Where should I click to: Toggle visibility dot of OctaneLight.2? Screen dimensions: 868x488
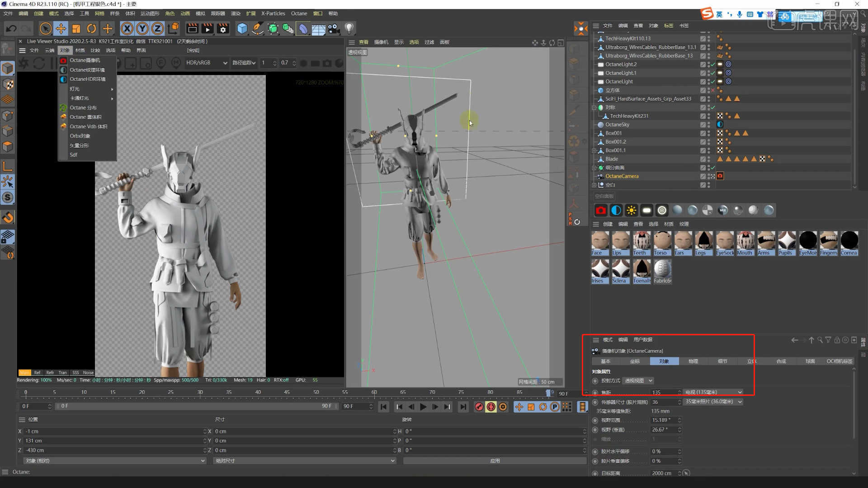pyautogui.click(x=708, y=64)
